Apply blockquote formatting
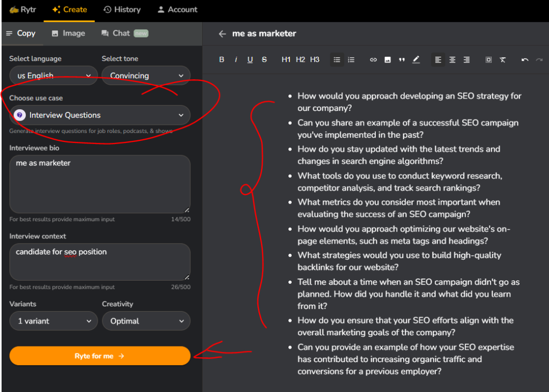This screenshot has height=392, width=549. click(402, 59)
